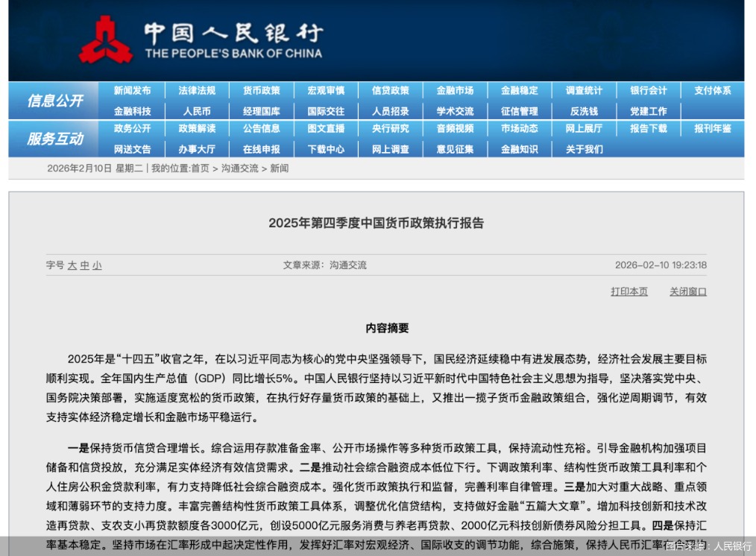Open 调查统计 survey statistics
This screenshot has width=756, height=556.
coord(583,90)
